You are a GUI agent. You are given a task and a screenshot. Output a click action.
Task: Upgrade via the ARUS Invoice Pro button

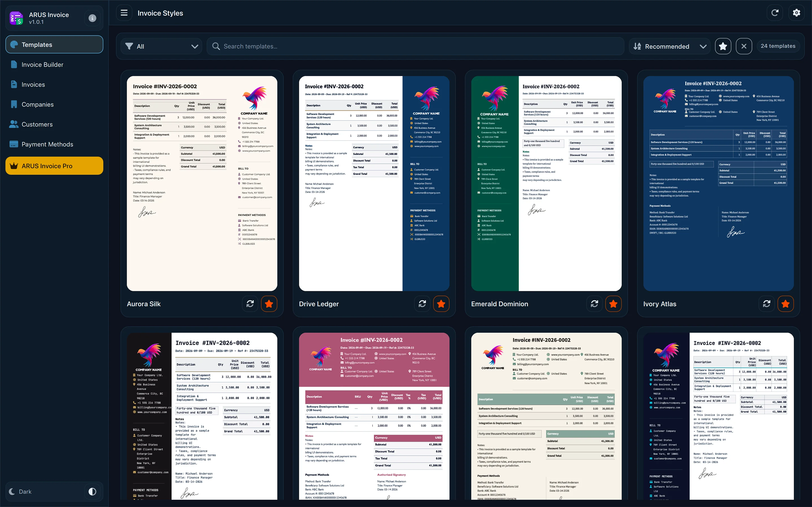click(54, 165)
